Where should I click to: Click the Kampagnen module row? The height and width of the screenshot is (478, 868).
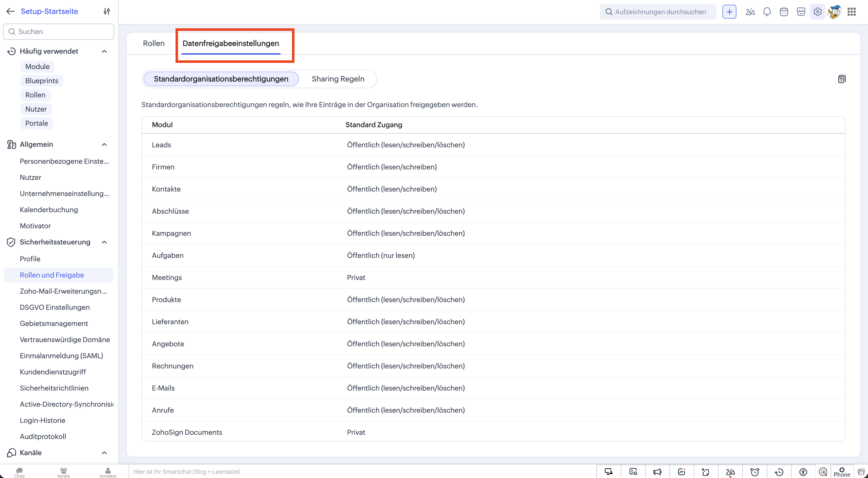(x=493, y=233)
